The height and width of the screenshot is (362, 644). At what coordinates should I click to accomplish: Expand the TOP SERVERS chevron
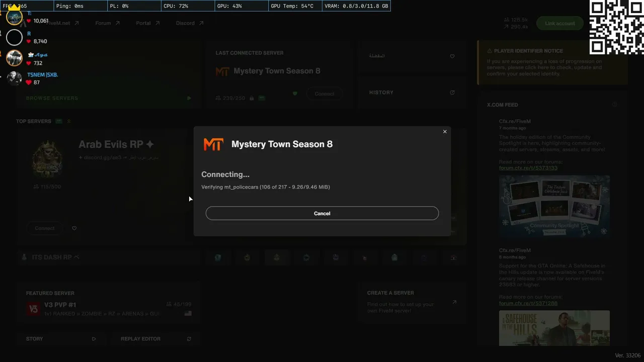click(x=69, y=121)
